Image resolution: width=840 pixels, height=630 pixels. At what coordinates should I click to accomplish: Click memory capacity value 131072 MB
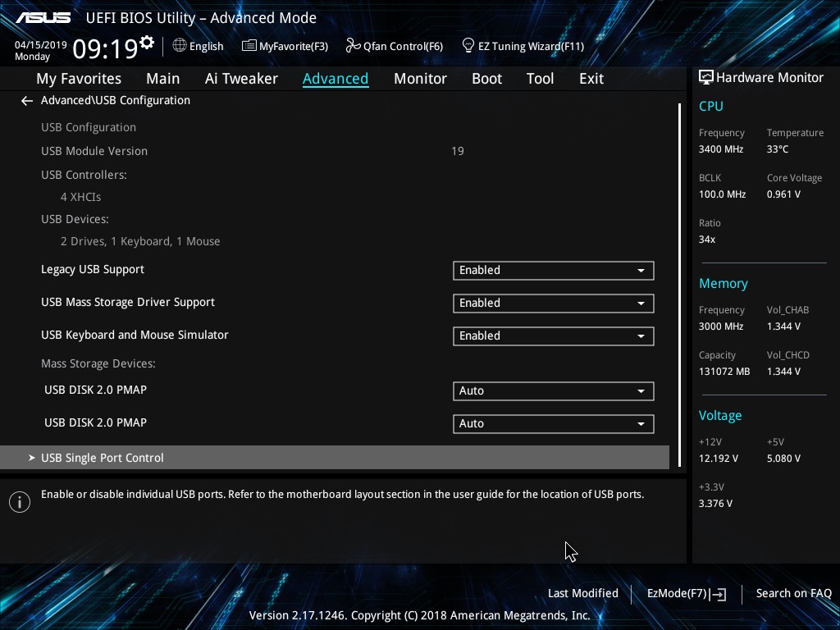point(724,372)
